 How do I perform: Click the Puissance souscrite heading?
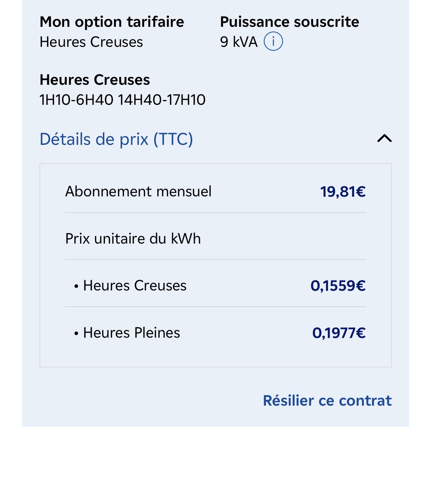289,22
